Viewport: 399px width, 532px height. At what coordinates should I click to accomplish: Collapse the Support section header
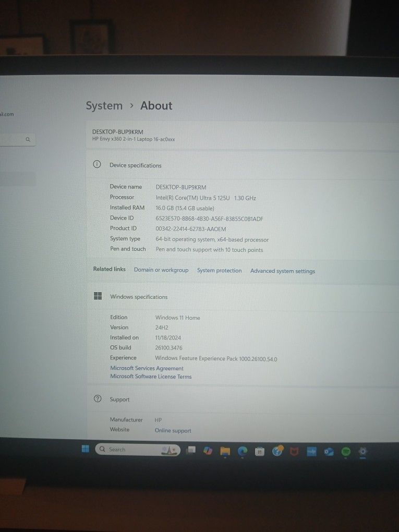click(x=243, y=400)
